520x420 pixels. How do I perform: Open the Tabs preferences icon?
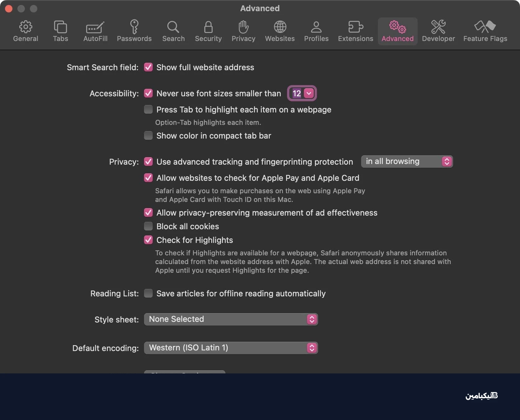[x=60, y=27]
